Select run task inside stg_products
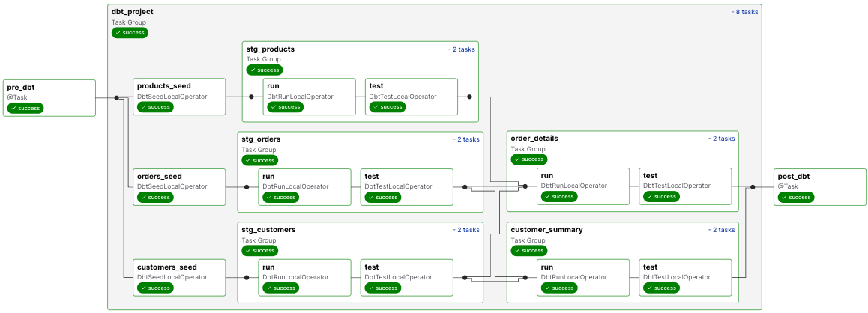The height and width of the screenshot is (313, 868). click(x=309, y=97)
